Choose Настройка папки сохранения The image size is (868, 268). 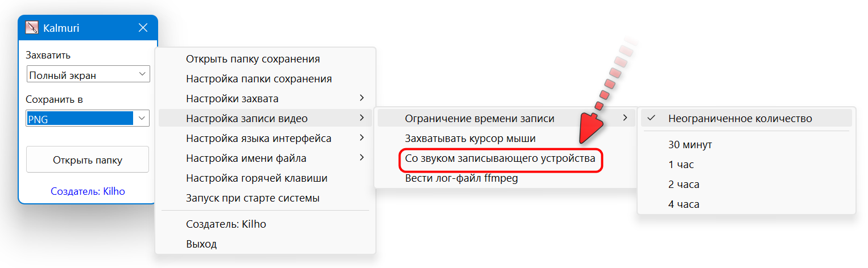point(259,79)
